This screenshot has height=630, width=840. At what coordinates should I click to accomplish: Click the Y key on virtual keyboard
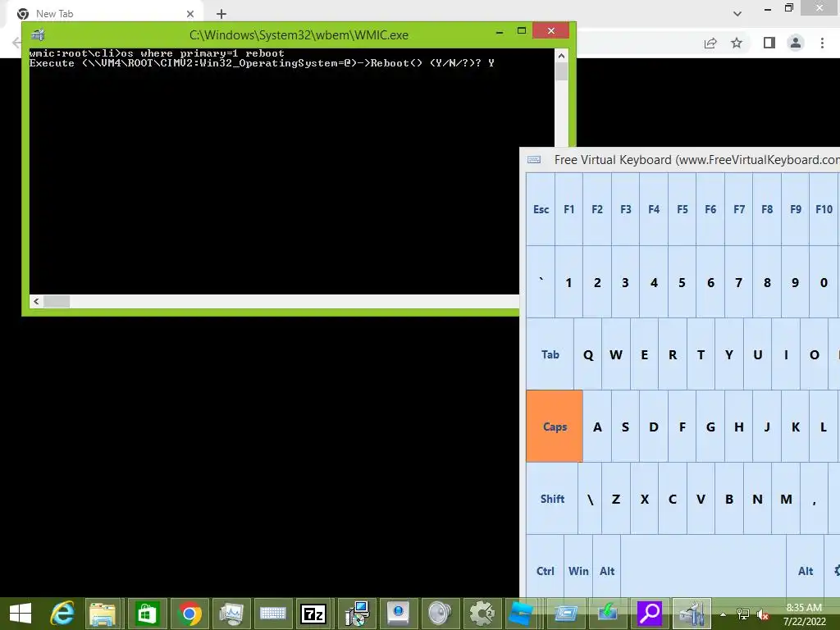click(729, 354)
